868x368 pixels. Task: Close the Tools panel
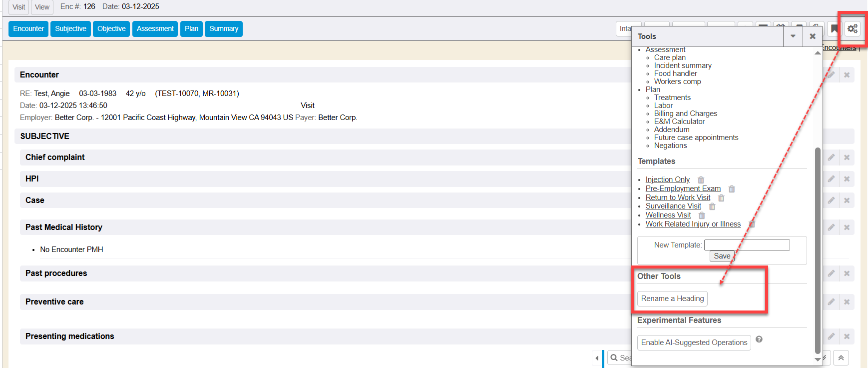(x=813, y=36)
